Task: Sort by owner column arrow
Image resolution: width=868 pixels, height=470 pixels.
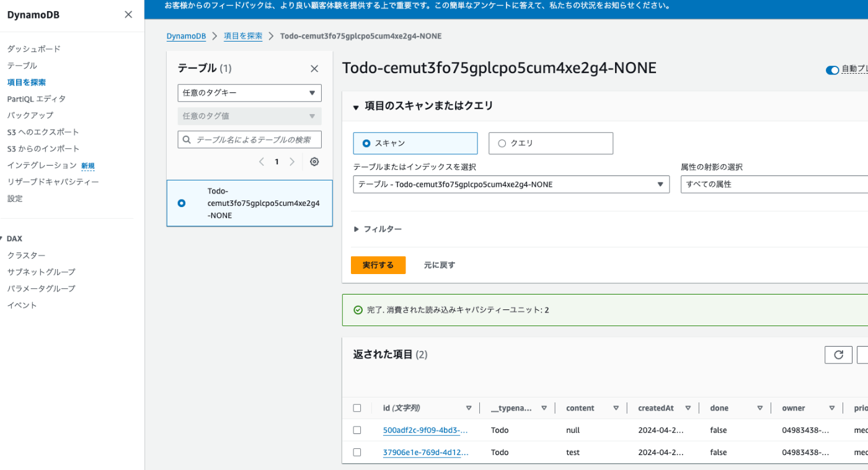Action: click(x=831, y=408)
